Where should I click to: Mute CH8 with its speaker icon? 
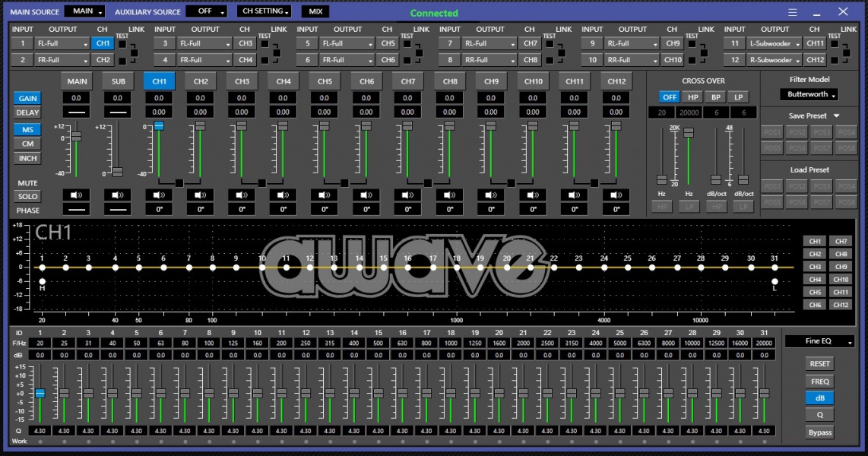pos(449,195)
